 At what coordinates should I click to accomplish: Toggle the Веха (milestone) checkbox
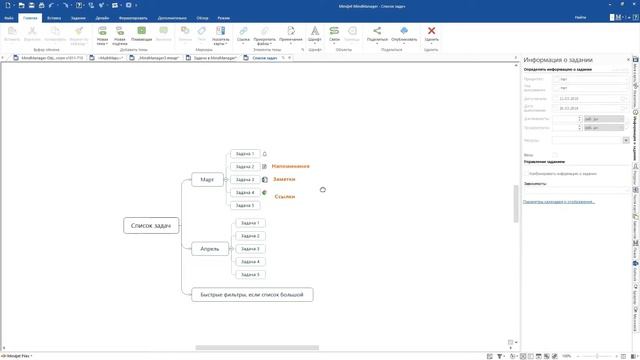tap(555, 155)
